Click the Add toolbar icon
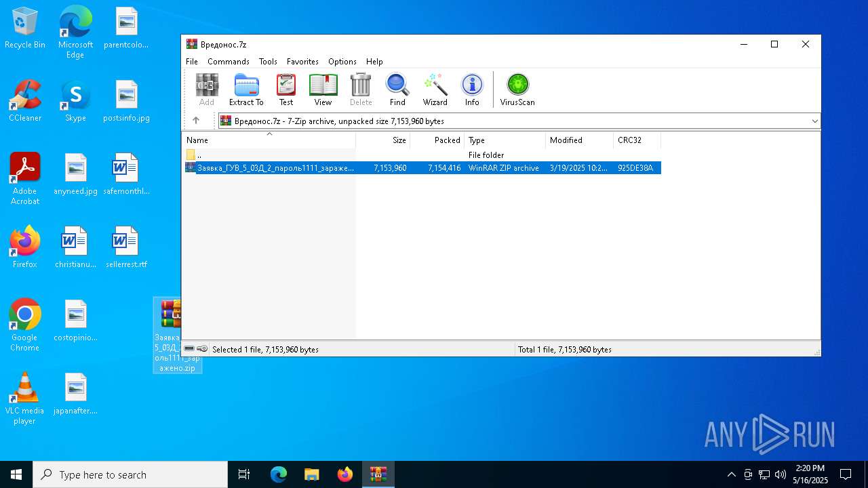This screenshot has height=488, width=868. pos(207,90)
